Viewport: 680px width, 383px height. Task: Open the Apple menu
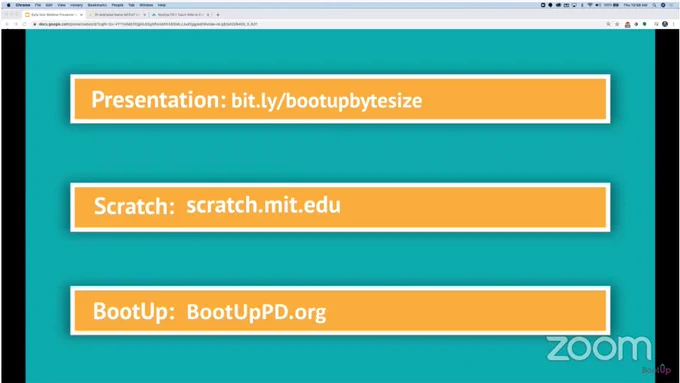pyautogui.click(x=9, y=5)
